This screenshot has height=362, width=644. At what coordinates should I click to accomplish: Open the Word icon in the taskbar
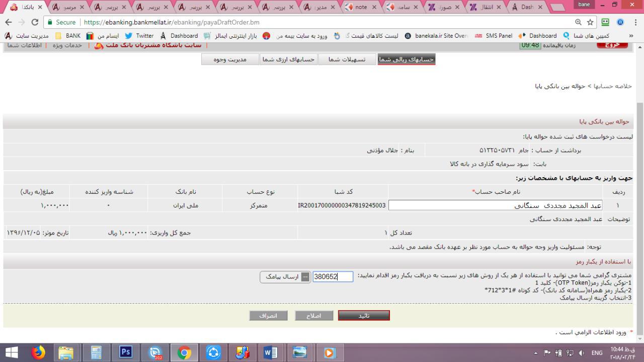pyautogui.click(x=271, y=353)
